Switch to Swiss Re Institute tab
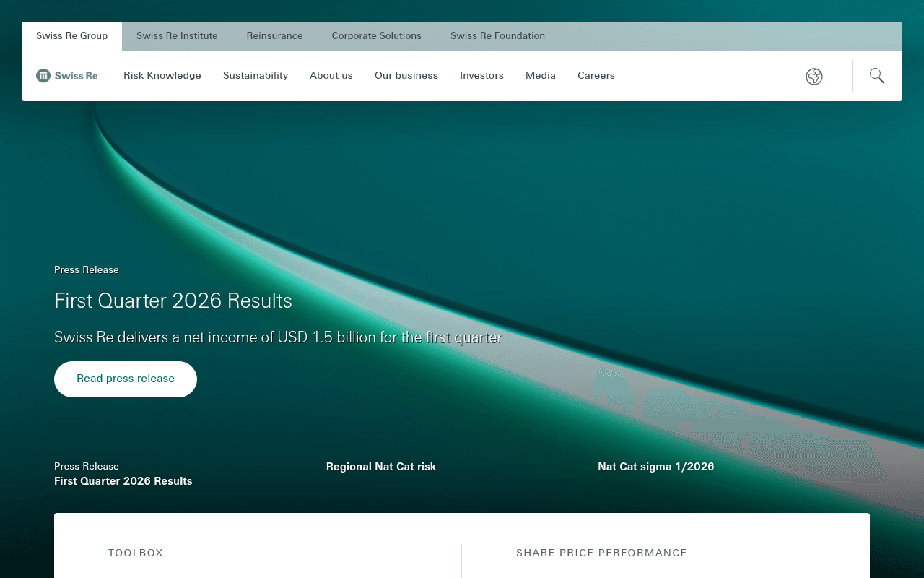Viewport: 924px width, 578px height. (x=177, y=36)
